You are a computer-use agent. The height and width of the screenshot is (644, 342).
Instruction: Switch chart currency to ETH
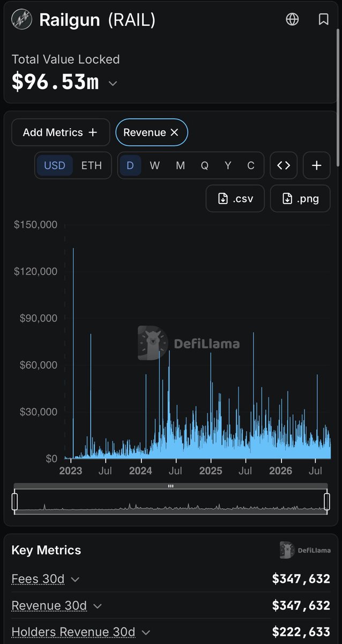92,165
